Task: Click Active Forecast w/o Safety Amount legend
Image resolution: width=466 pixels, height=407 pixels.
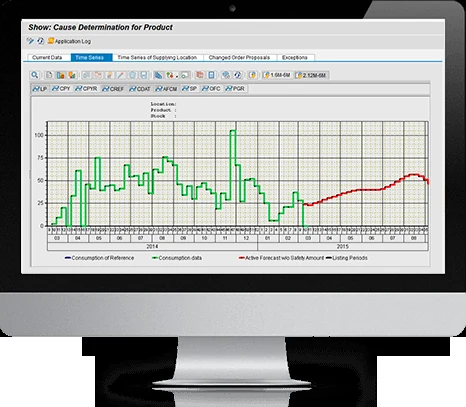Action: coord(281,258)
